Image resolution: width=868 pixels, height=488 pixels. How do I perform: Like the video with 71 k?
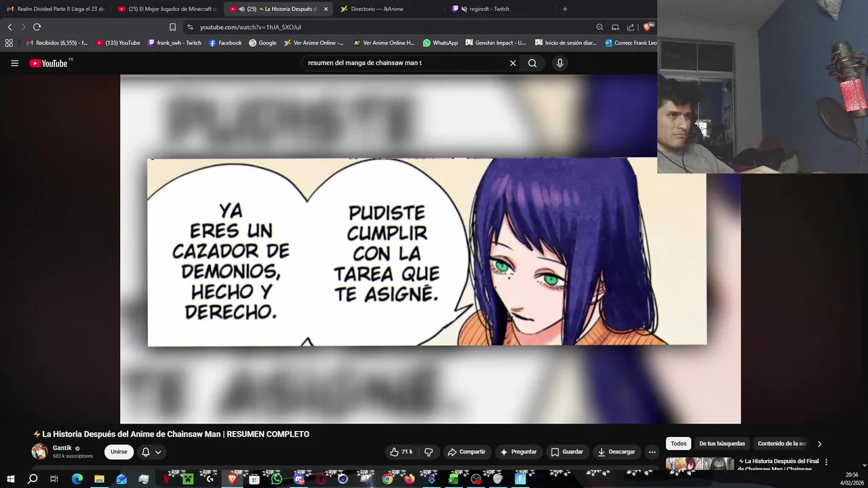[401, 452]
